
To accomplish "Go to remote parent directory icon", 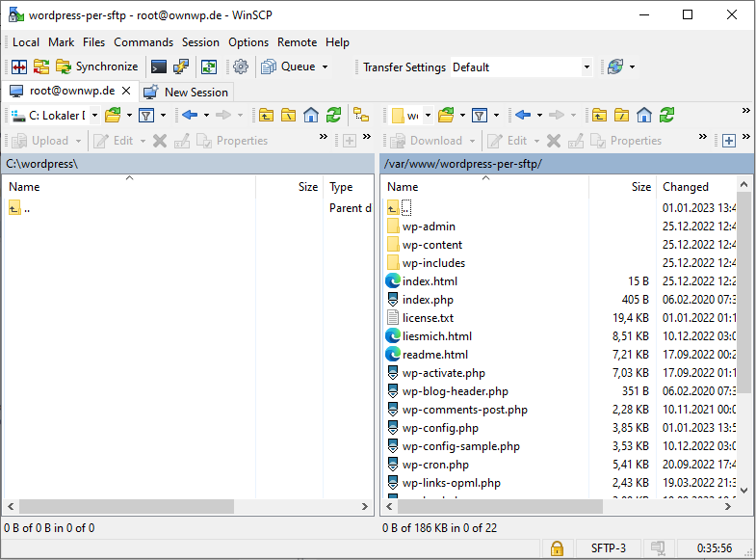I will click(599, 116).
